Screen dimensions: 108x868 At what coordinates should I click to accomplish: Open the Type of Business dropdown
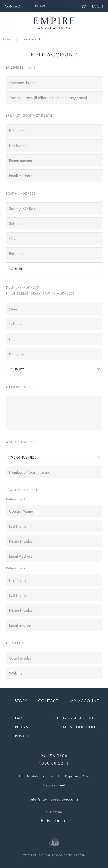[54, 457]
